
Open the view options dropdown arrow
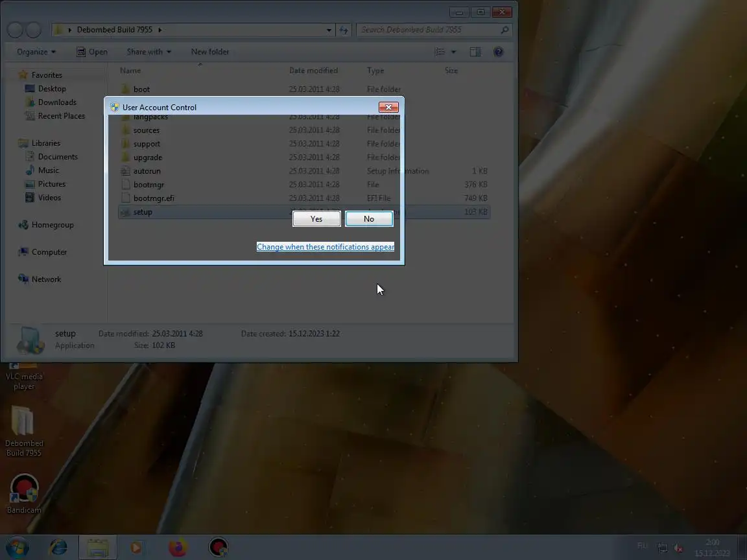click(453, 51)
